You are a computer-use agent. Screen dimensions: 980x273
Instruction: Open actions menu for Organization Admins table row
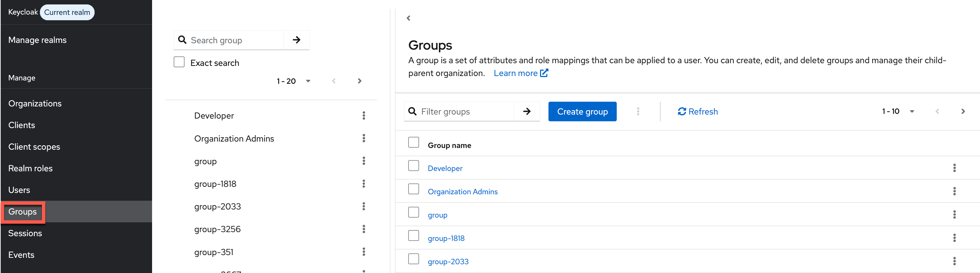pos(954,191)
